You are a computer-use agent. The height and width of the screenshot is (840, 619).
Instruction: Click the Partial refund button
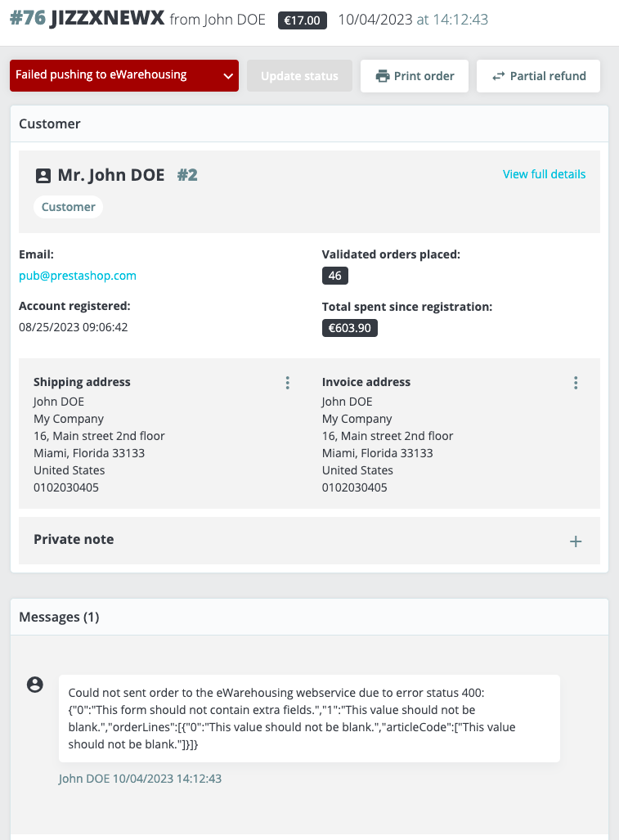tap(538, 76)
